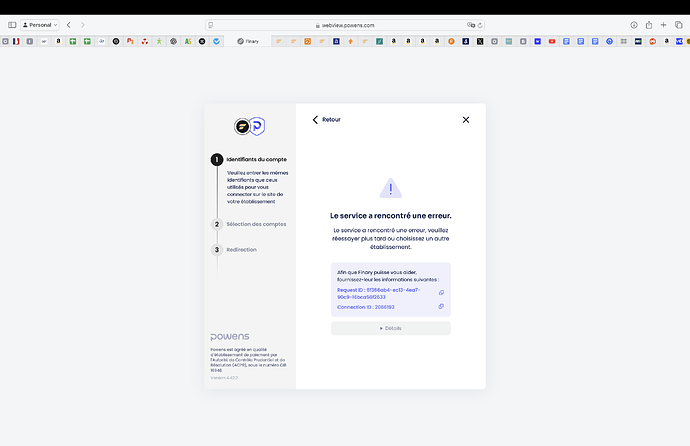This screenshot has width=690, height=446.
Task: Open the red speech bubble tab
Action: (x=653, y=41)
